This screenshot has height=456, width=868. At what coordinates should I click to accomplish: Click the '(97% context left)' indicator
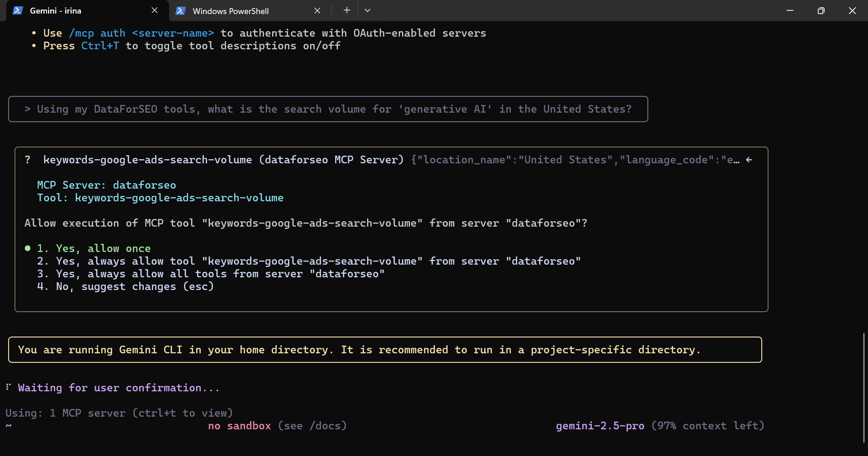point(708,426)
